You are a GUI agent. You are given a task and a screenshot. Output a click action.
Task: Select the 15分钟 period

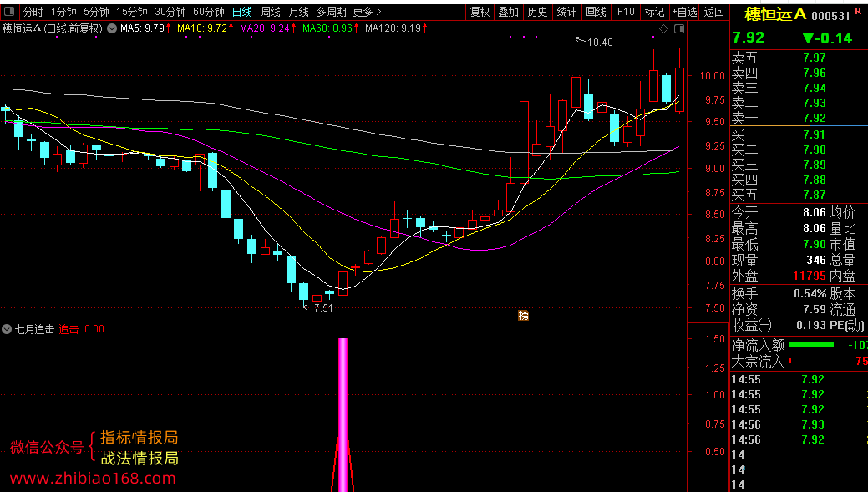pyautogui.click(x=132, y=12)
